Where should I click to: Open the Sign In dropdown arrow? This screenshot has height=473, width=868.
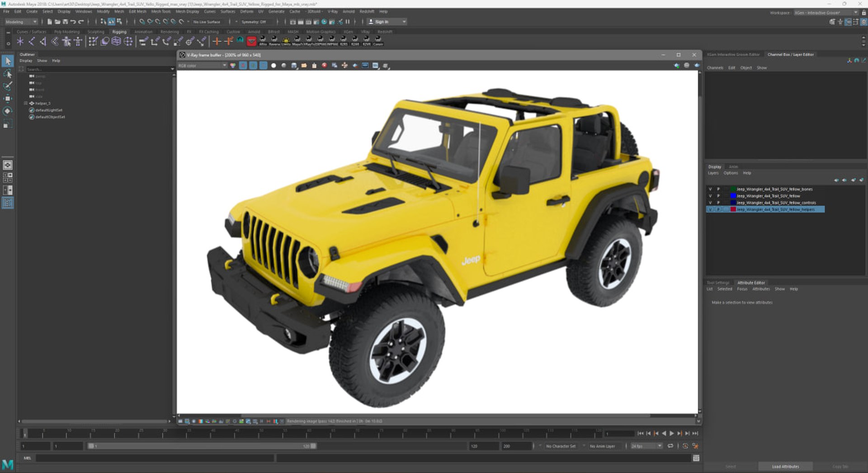pos(404,22)
